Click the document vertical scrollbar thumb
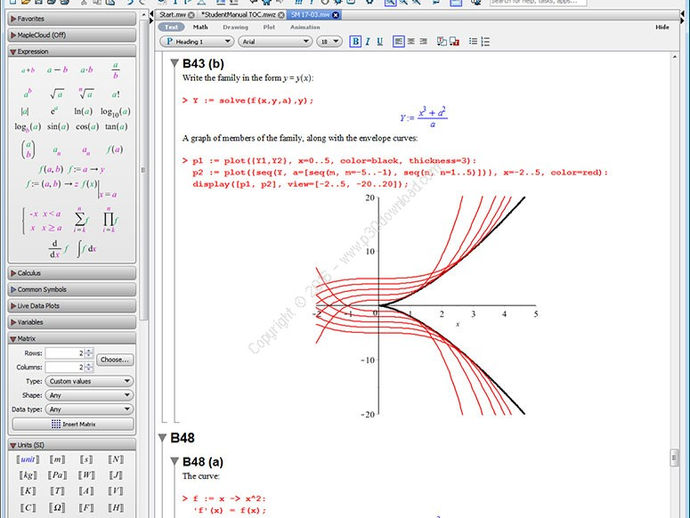 [674, 458]
